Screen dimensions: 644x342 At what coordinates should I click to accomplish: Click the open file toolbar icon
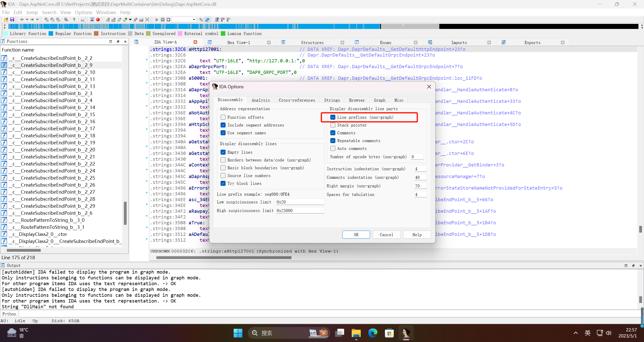6,20
